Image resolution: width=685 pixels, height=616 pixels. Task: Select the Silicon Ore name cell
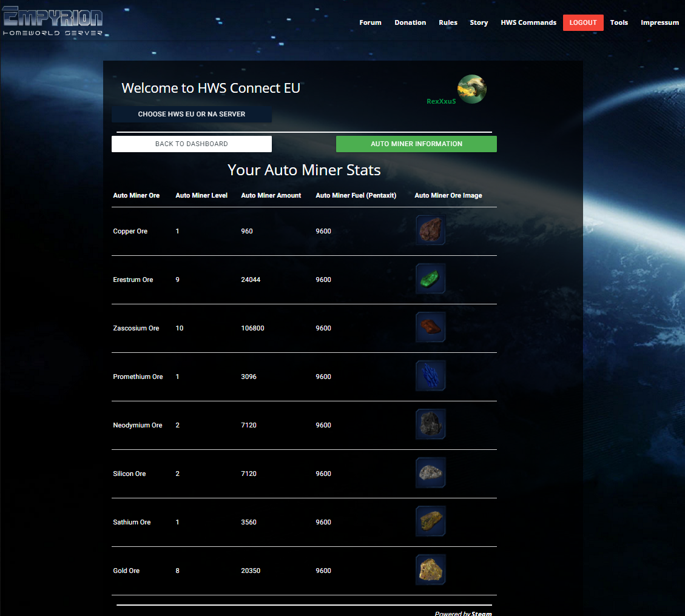pyautogui.click(x=129, y=474)
